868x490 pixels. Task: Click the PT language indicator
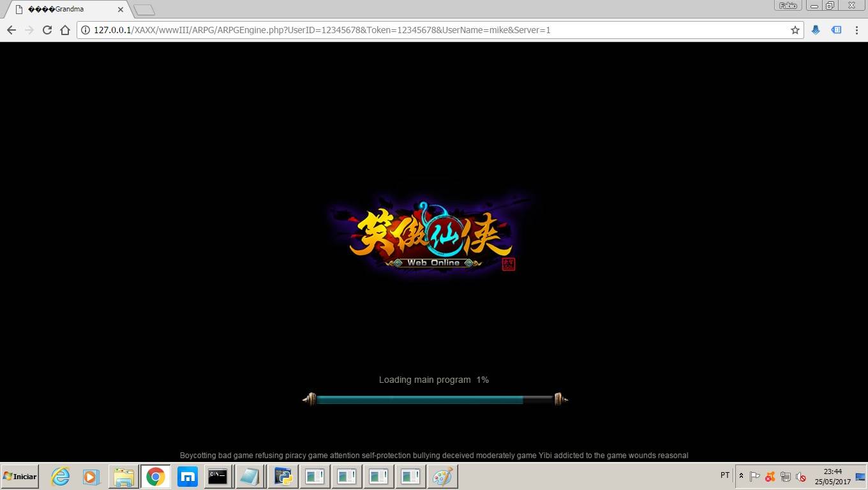[x=725, y=475]
